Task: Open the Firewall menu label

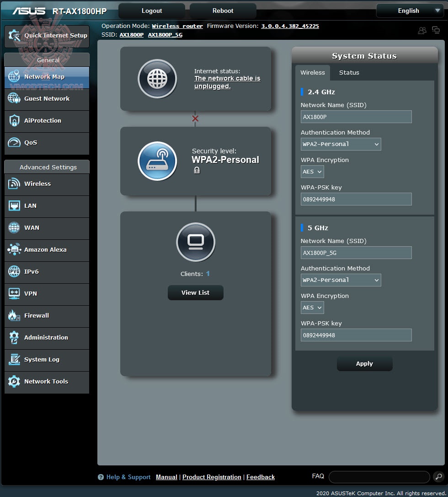Action: pos(37,316)
